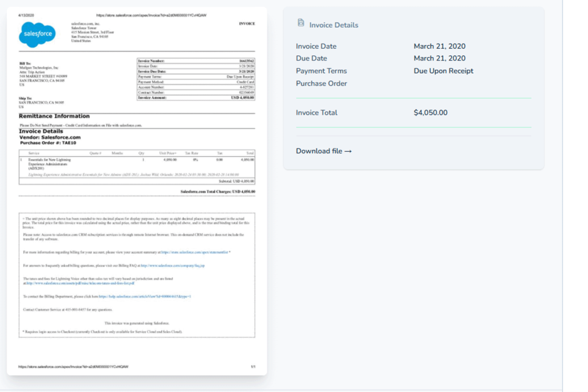Select the March 21, 2020 Invoice Date value
588x392 pixels.
pos(439,46)
